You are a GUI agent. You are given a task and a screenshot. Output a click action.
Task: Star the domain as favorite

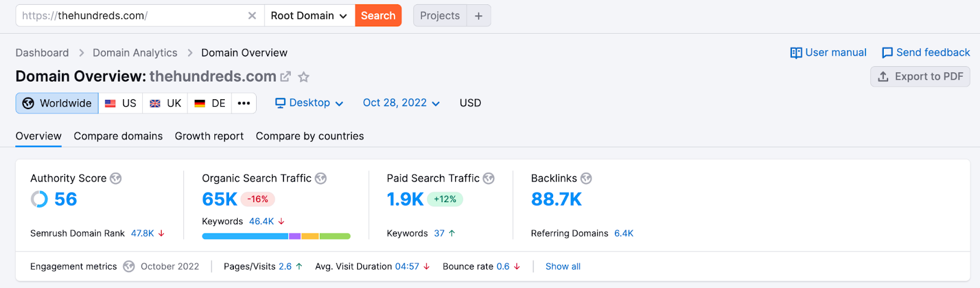click(304, 77)
